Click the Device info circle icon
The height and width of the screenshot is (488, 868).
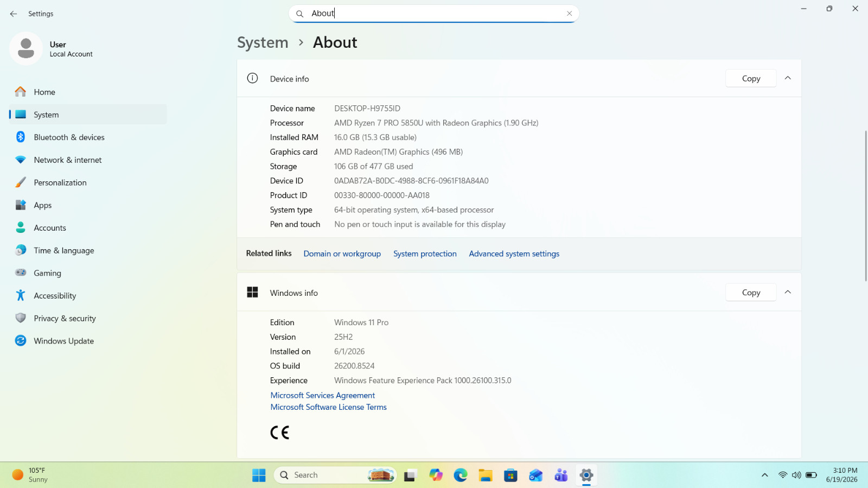[x=252, y=78]
